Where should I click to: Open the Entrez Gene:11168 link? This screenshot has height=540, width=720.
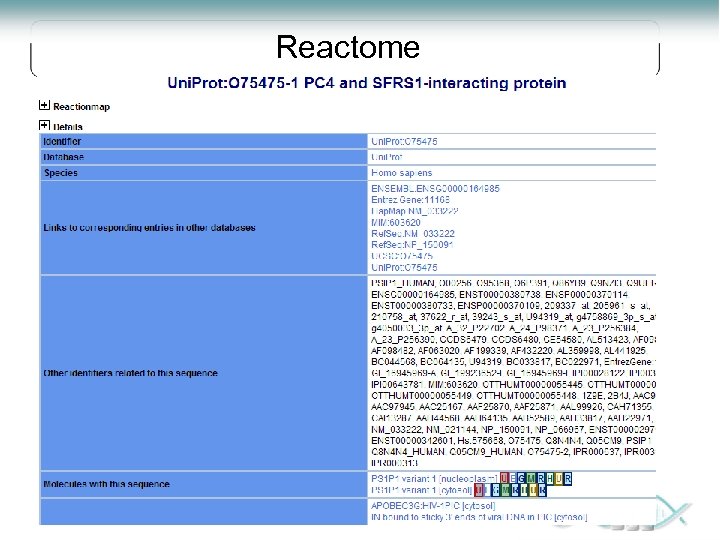coord(411,200)
